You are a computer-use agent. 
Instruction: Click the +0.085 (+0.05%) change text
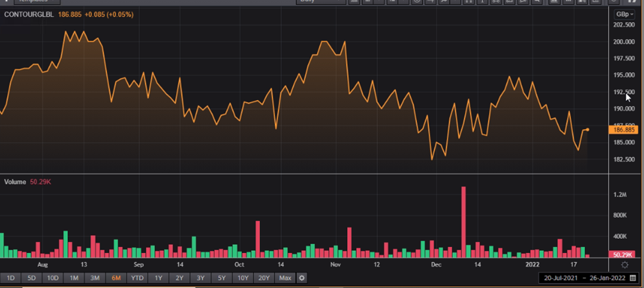109,14
